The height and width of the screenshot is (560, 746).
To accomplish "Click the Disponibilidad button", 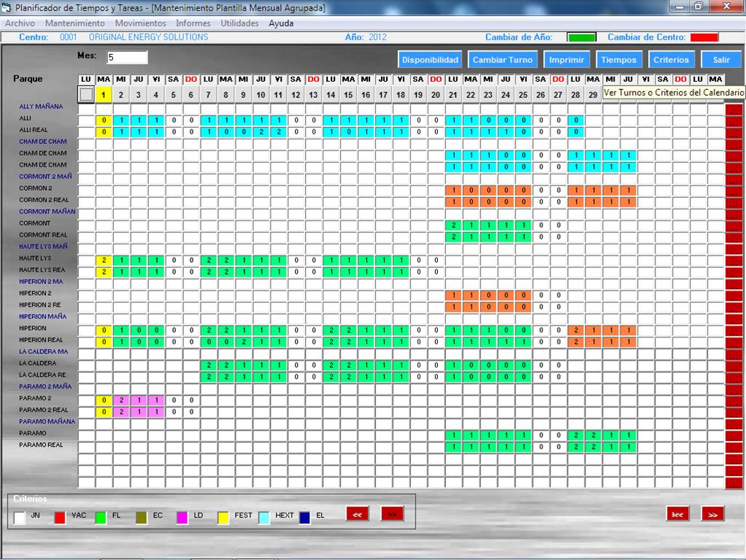I will point(430,60).
